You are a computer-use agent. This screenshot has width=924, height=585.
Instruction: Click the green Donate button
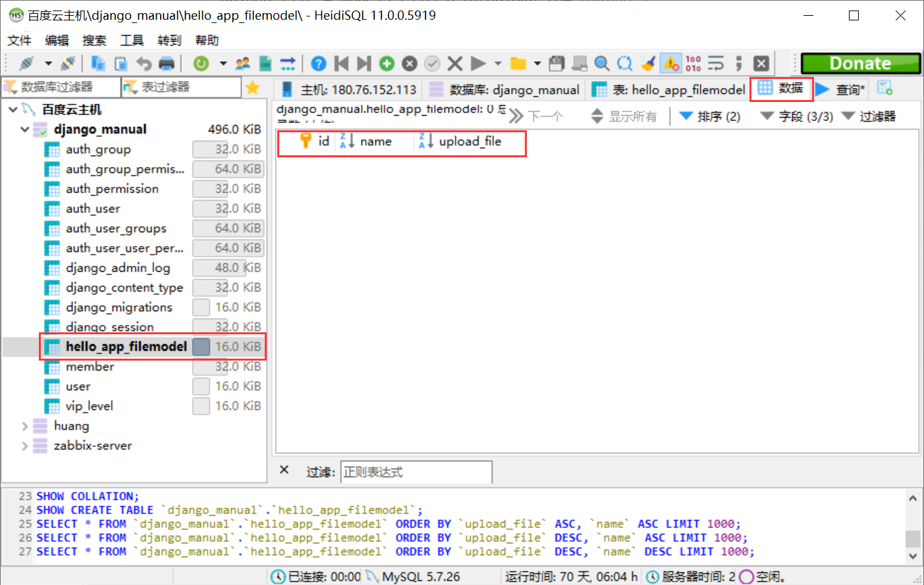click(860, 63)
